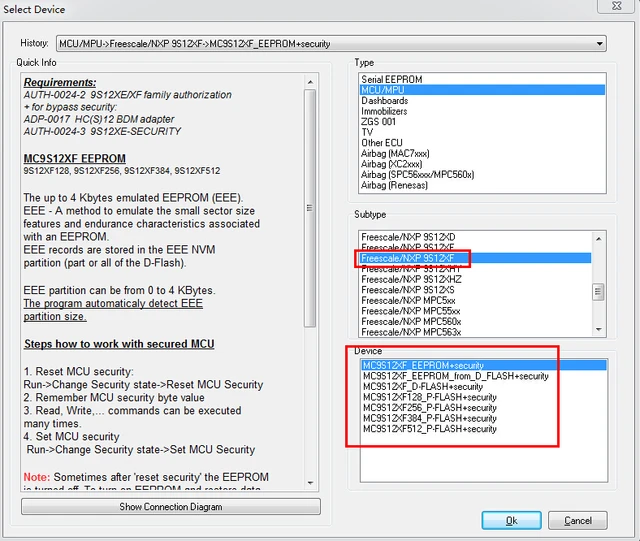Click Show Connection Diagram button
This screenshot has height=541, width=640.
tap(171, 507)
